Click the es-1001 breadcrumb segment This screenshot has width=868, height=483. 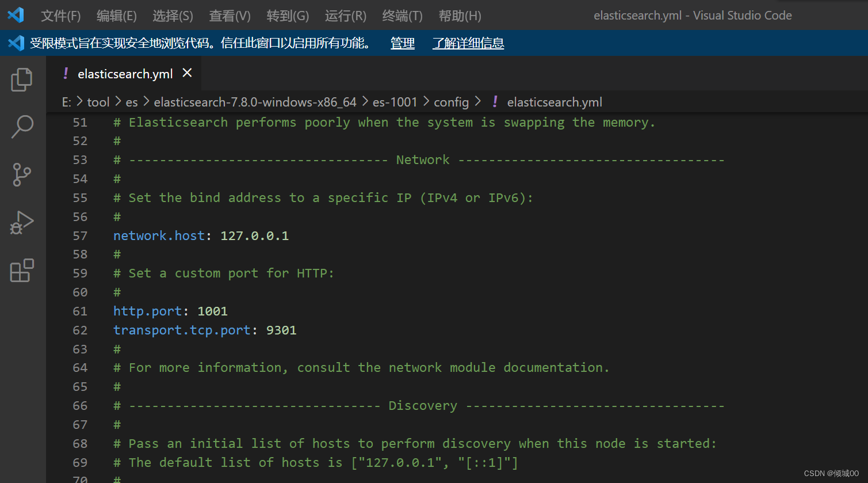(x=395, y=102)
